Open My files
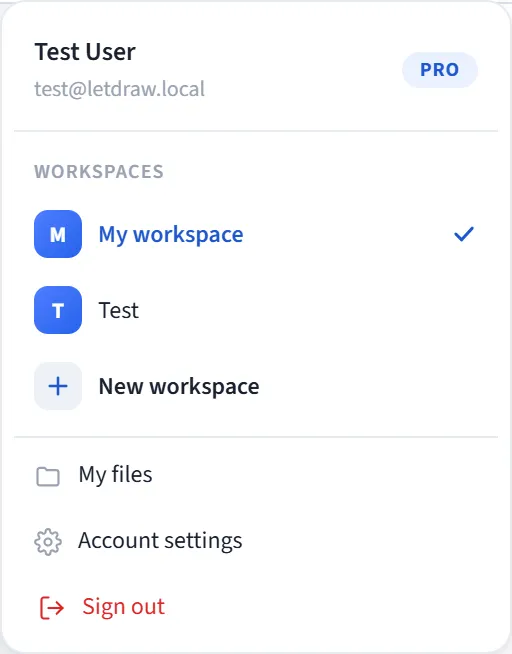This screenshot has width=512, height=654. 256,475
